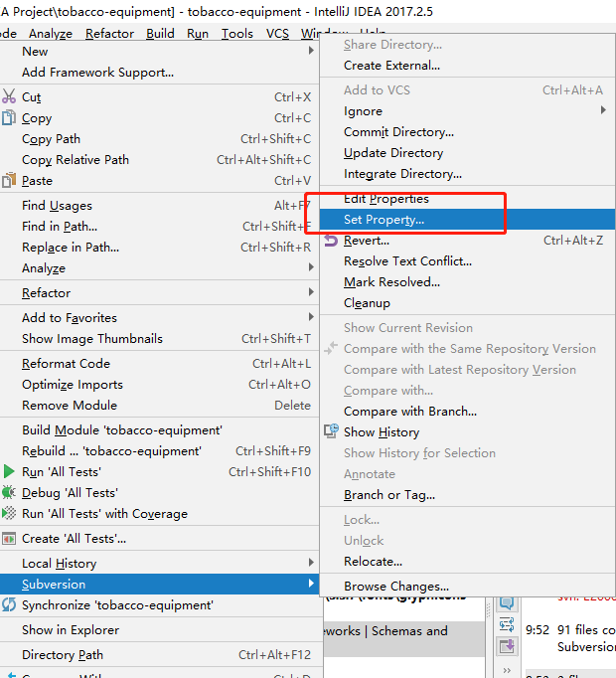The width and height of the screenshot is (616, 678).
Task: Select Set Property... in Subversion submenu
Action: 468,220
